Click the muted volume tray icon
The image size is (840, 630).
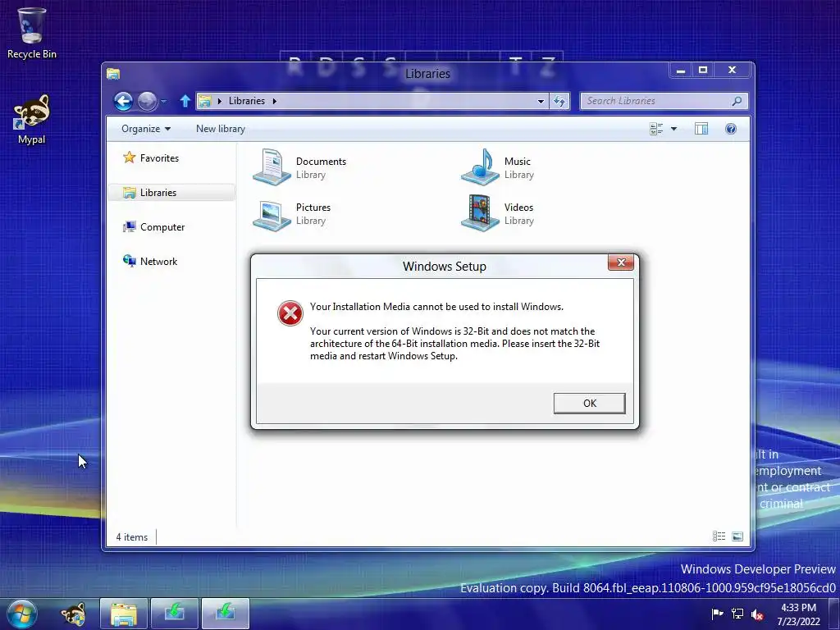click(x=757, y=614)
